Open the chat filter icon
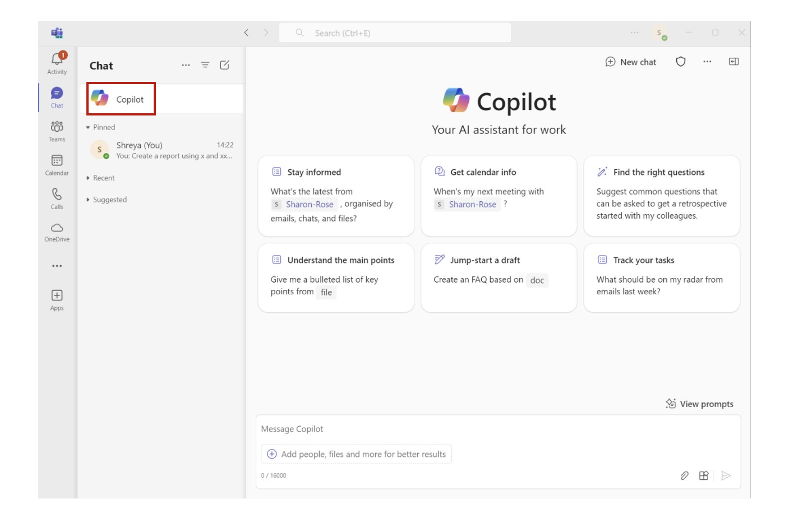Image resolution: width=812 pixels, height=518 pixels. tap(205, 65)
